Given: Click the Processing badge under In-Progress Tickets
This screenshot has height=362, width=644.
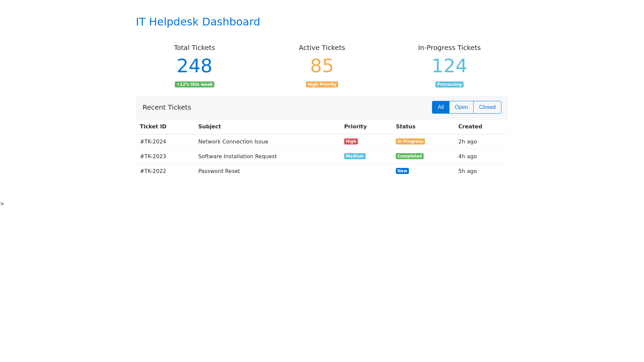Looking at the screenshot, I should [x=449, y=84].
